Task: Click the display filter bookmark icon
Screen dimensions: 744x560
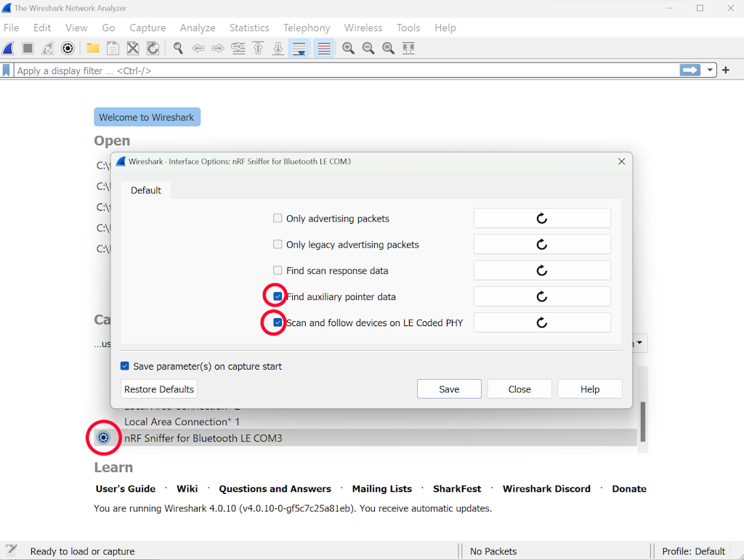Action: click(6, 70)
